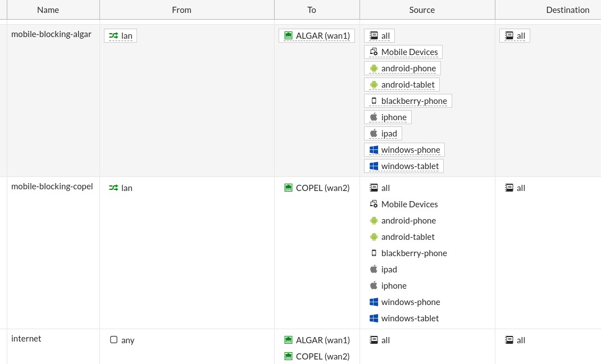Image resolution: width=601 pixels, height=364 pixels.
Task: Select the mobile-blocking-copel policy name
Action: (x=52, y=186)
